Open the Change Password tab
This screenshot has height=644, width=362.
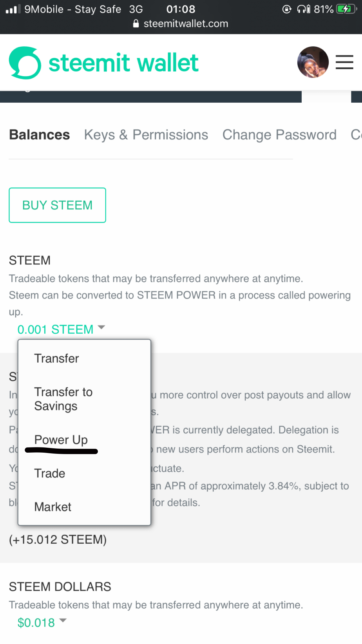tap(279, 135)
